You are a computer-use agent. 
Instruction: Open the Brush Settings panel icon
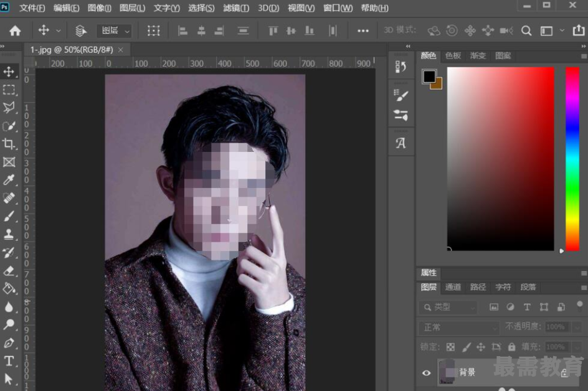(401, 95)
